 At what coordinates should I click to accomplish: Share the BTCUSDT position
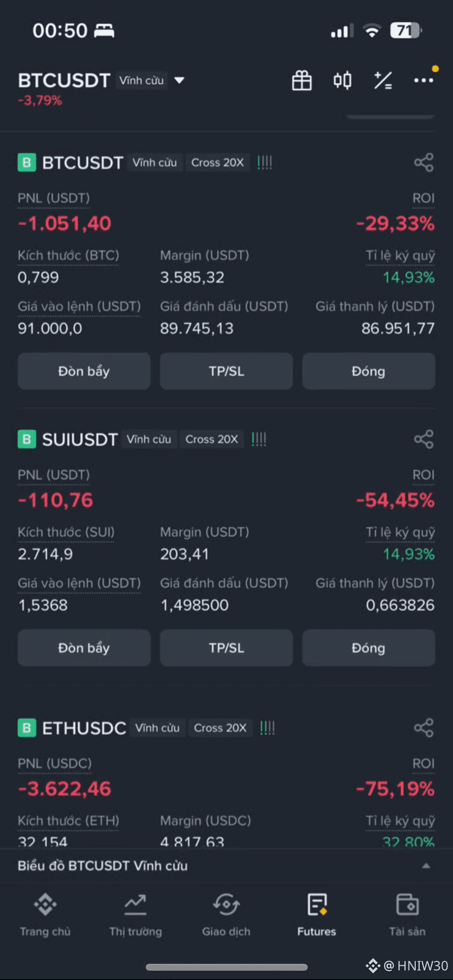(x=423, y=162)
